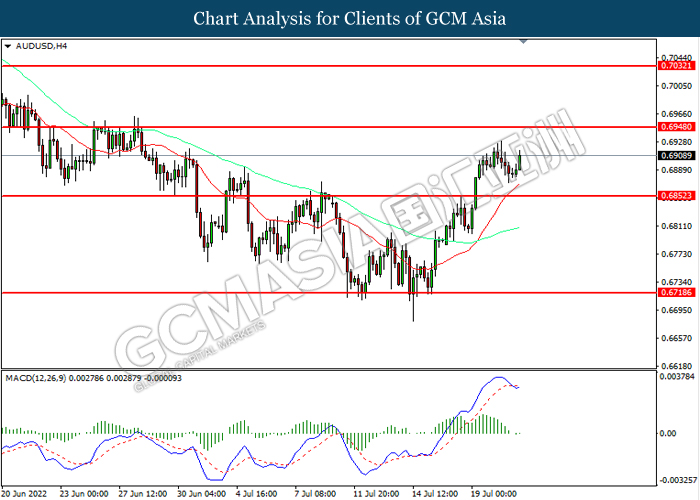700x500 pixels.
Task: Click the 14 Jul 12:00 time label
Action: point(435,494)
